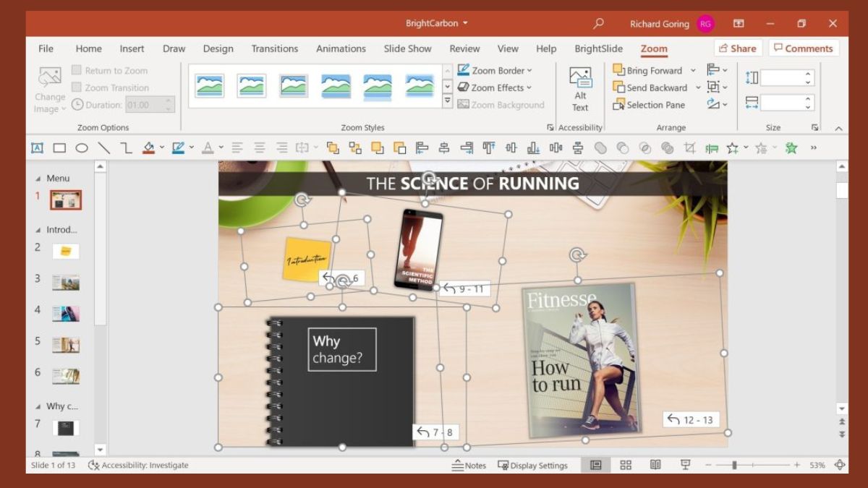Switch to Slide Sorter view

626,466
